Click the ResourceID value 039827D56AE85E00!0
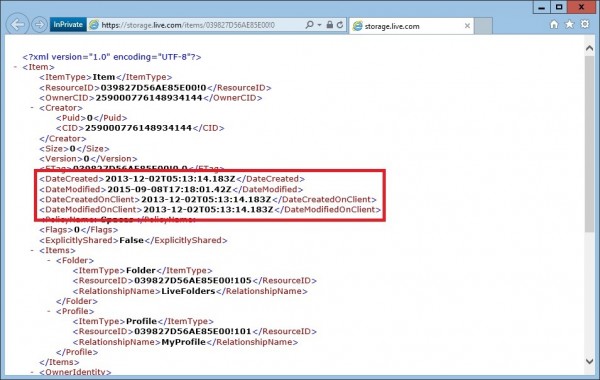 pyautogui.click(x=153, y=88)
